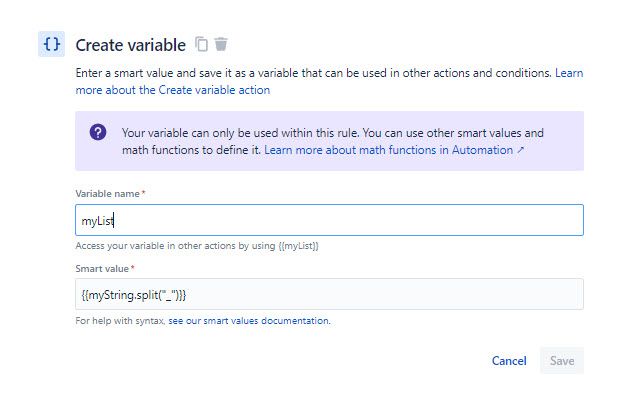Click the For help with syntax text
The image size is (626, 394).
pyautogui.click(x=121, y=321)
